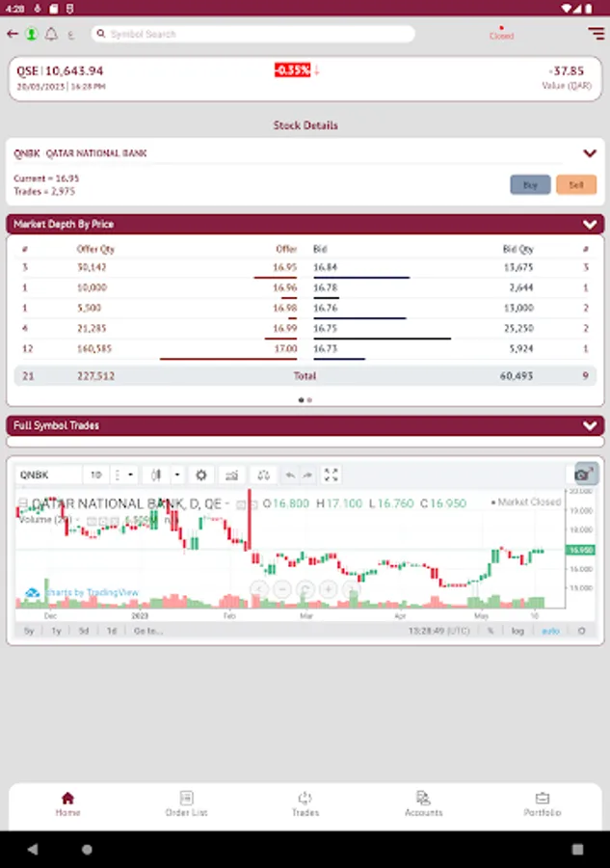
Task: Click the TradingView logo link
Action: [82, 592]
